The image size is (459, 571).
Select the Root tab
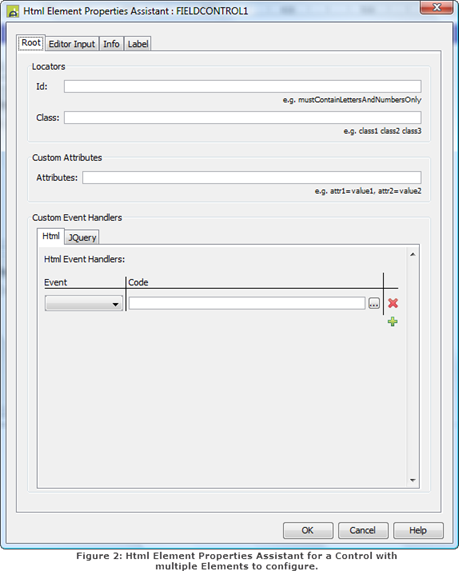pyautogui.click(x=31, y=43)
